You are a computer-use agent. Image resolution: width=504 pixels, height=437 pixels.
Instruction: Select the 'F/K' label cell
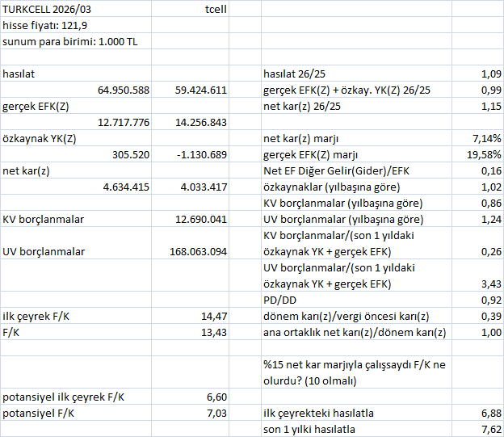(76, 332)
